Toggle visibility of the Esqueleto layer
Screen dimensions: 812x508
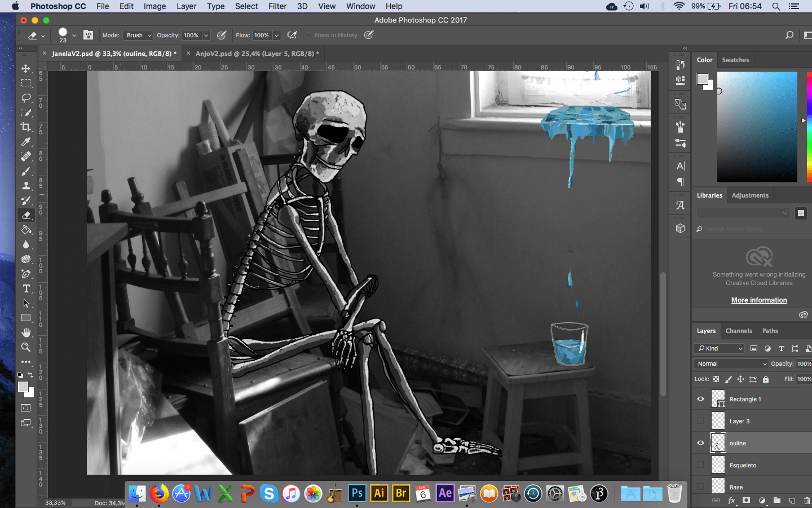(x=700, y=465)
